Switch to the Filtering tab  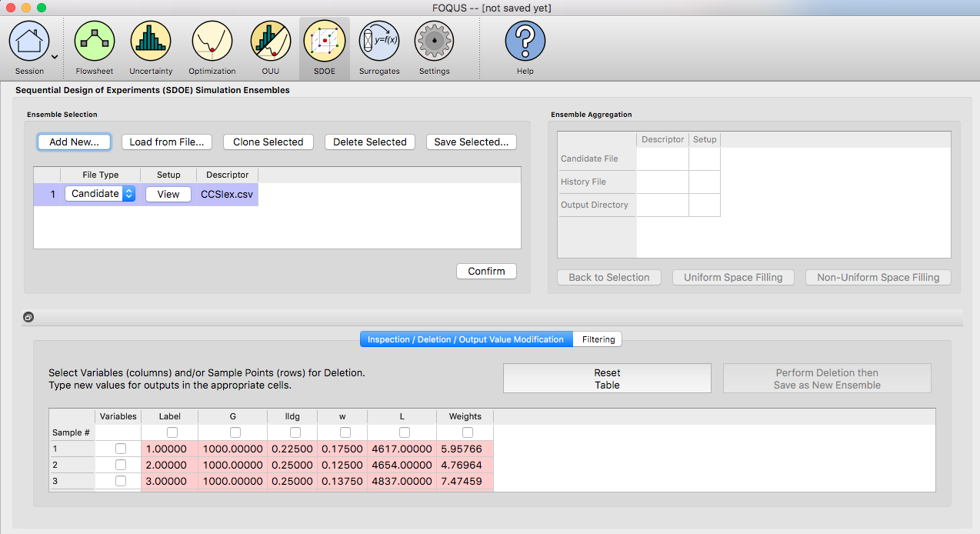click(598, 339)
